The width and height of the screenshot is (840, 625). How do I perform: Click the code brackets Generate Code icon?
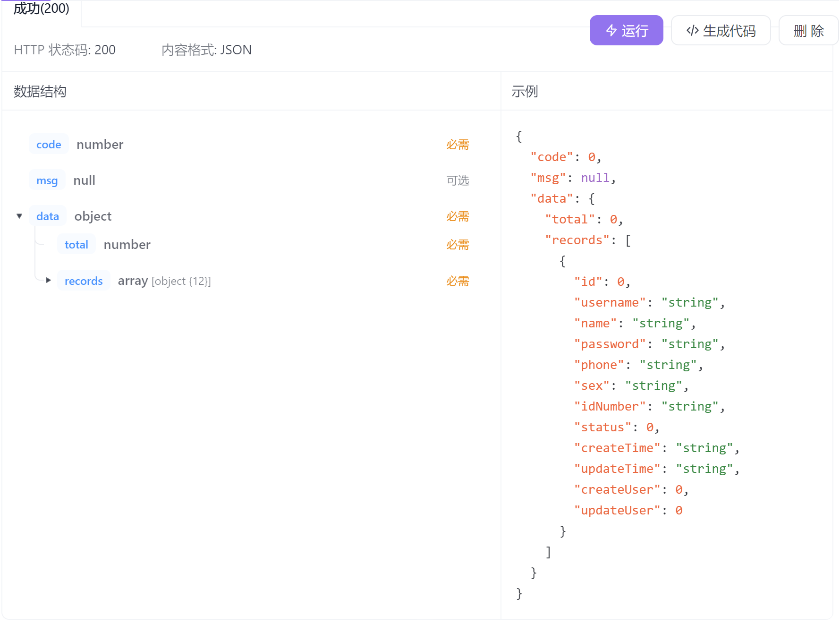(x=692, y=31)
